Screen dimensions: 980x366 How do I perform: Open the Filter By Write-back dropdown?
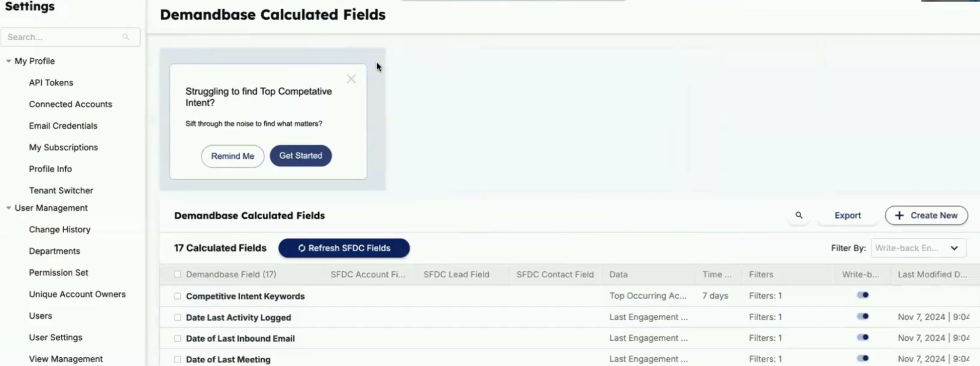point(919,248)
